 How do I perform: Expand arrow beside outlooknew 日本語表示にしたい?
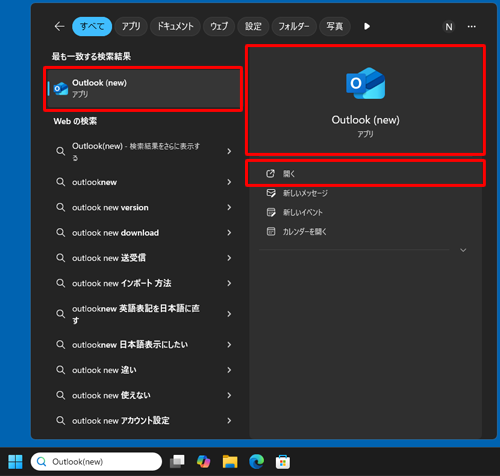229,345
